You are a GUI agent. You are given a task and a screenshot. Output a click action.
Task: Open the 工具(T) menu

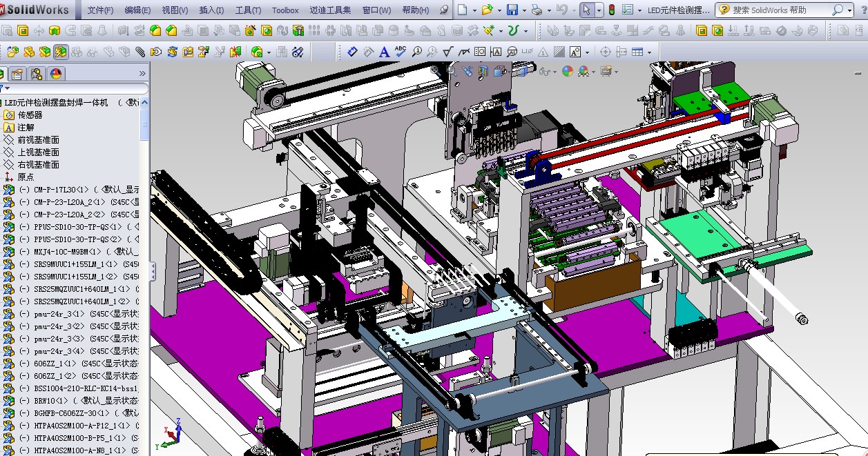pyautogui.click(x=248, y=10)
